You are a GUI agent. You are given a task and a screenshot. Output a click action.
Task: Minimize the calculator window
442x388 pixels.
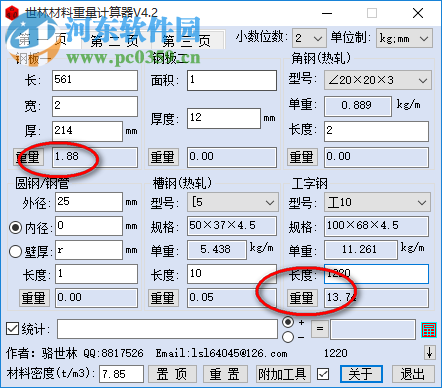coord(327,13)
